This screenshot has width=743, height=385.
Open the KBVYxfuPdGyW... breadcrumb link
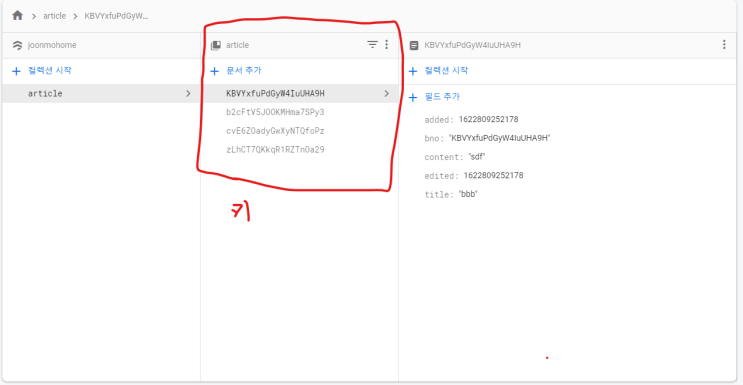(116, 16)
